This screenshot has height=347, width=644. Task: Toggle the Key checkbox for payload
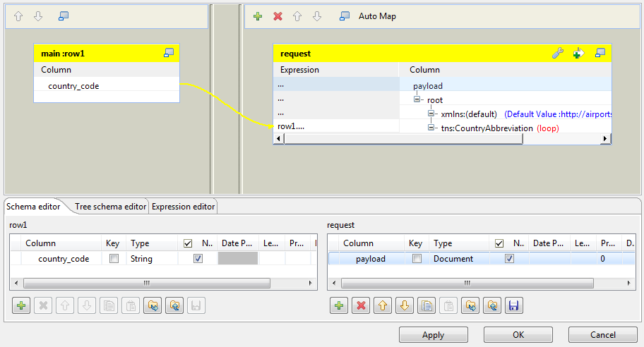[417, 259]
